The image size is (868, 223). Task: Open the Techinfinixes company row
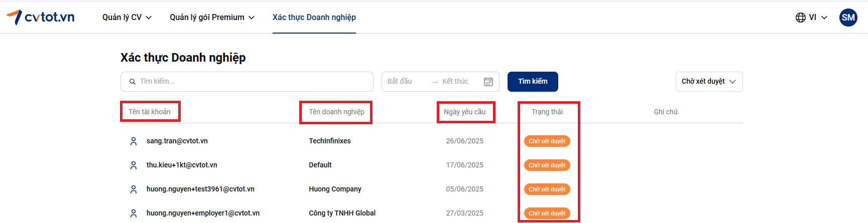(330, 141)
